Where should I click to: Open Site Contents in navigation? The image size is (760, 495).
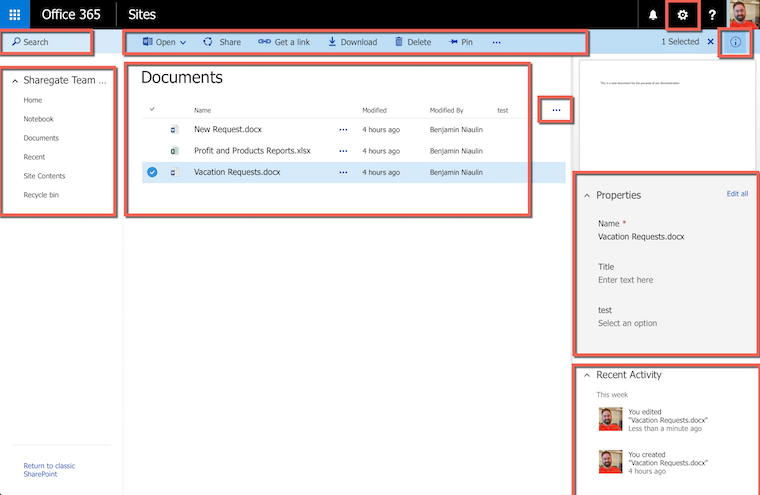click(44, 176)
